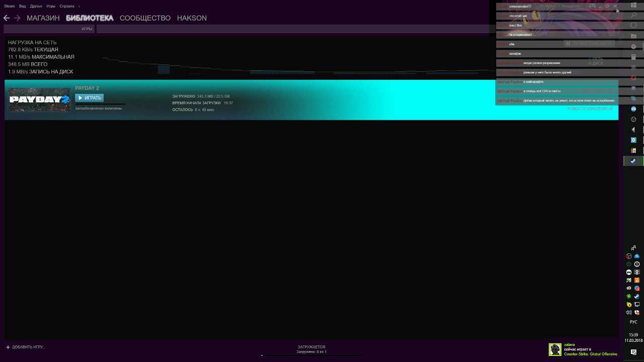Click the PAYDAY 2 game title

tap(87, 88)
